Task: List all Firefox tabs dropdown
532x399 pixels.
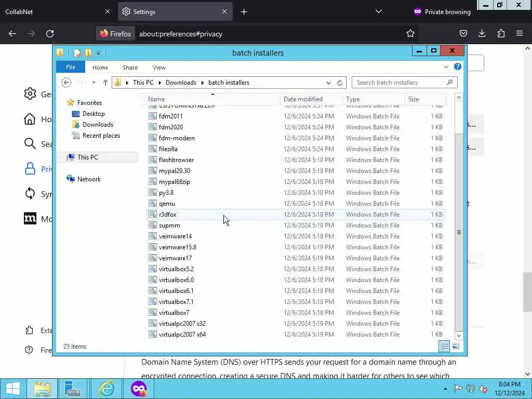Action: (379, 11)
